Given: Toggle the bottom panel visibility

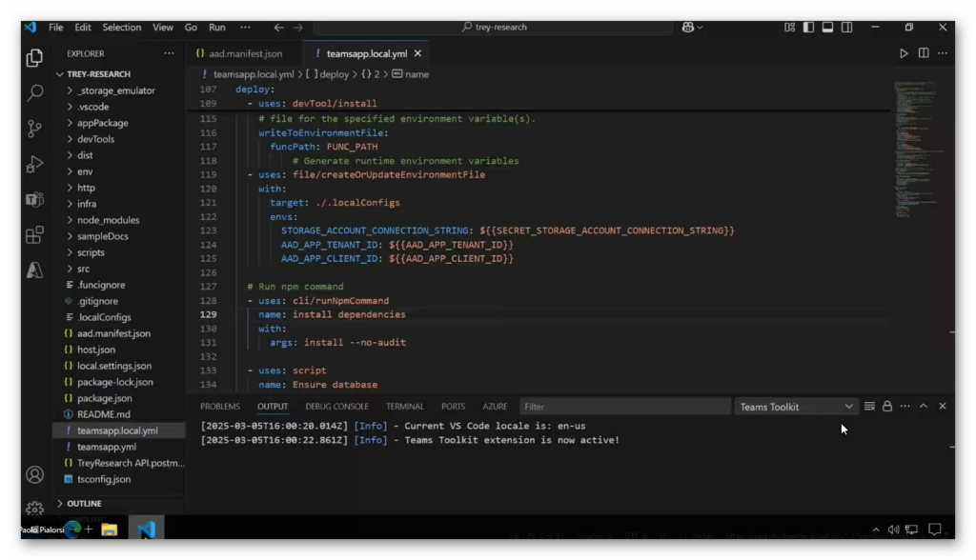Looking at the screenshot, I should [x=828, y=28].
